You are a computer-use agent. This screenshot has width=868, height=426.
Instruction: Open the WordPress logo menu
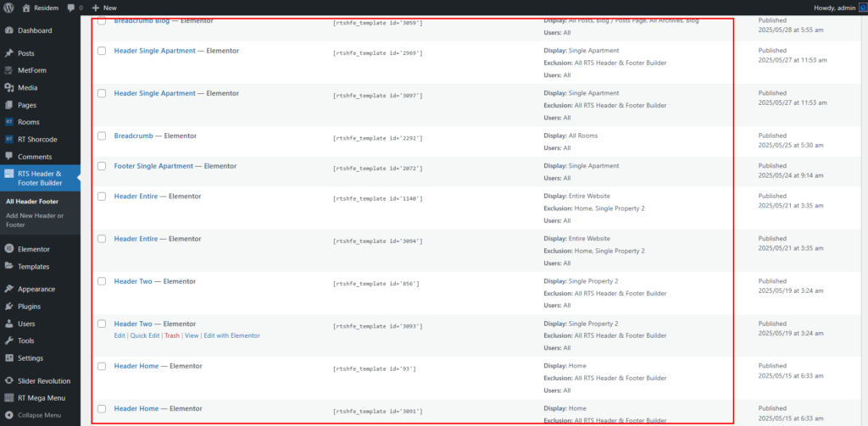[8, 8]
